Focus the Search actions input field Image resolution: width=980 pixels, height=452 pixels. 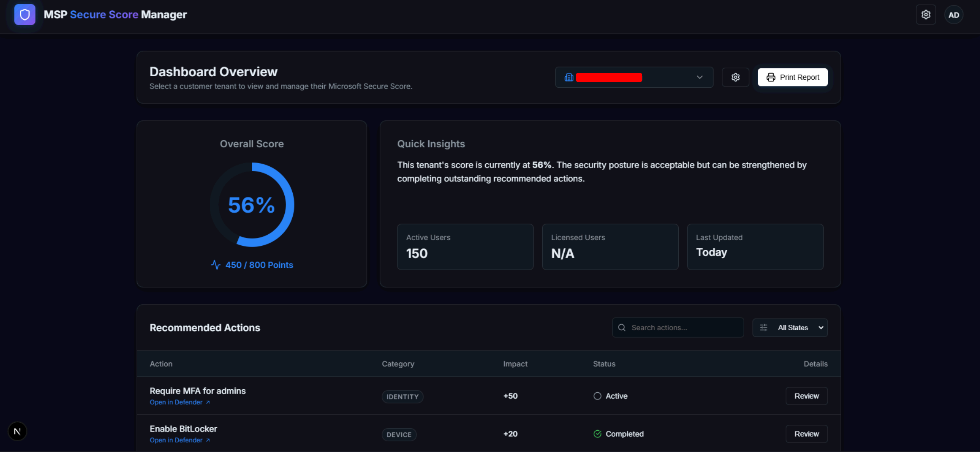[678, 328]
